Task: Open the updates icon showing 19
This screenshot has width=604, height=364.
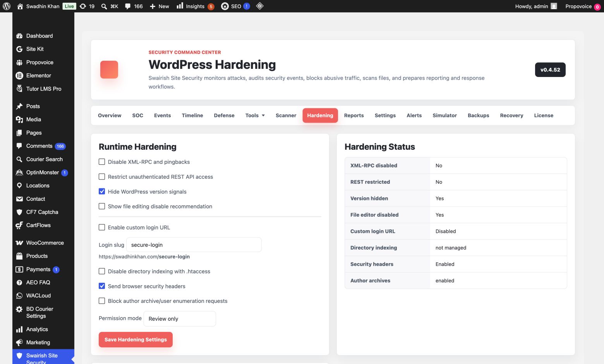Action: (x=83, y=6)
